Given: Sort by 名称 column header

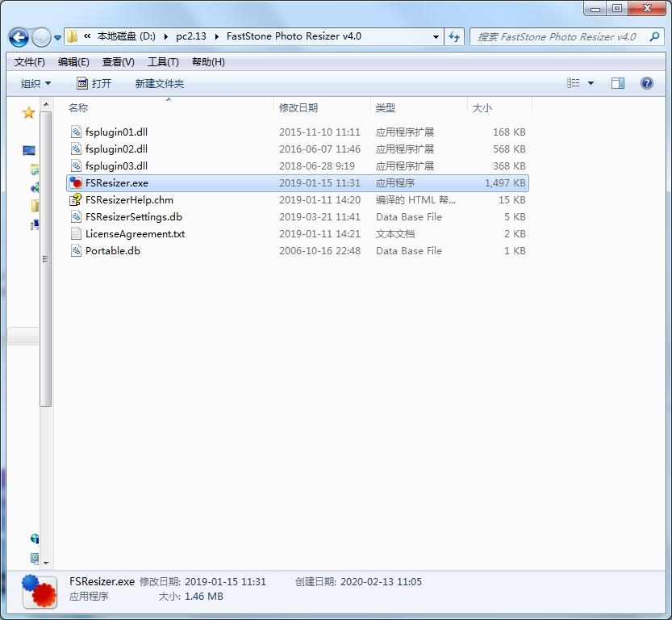Looking at the screenshot, I should click(78, 107).
